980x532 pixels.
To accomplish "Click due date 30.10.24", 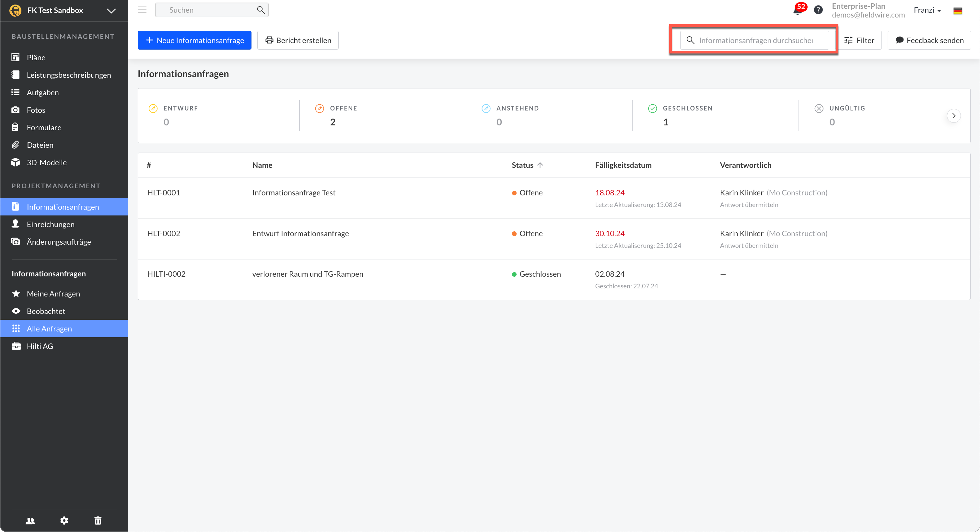I will point(610,234).
